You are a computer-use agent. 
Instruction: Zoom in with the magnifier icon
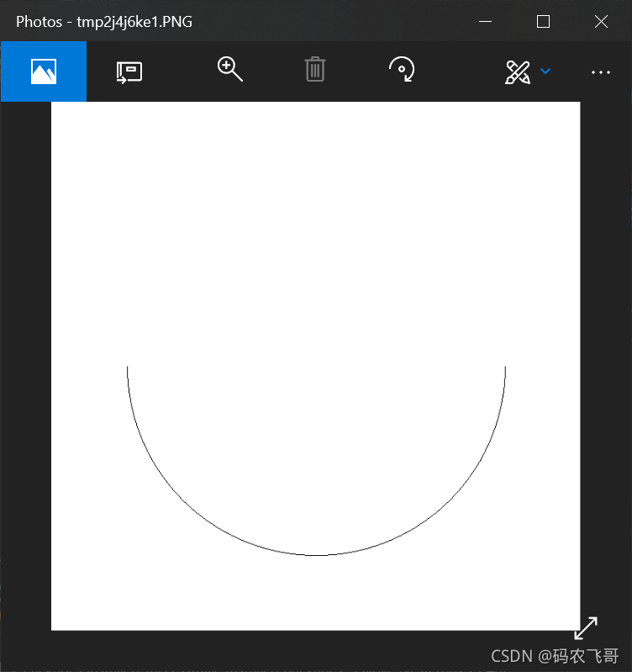(230, 69)
